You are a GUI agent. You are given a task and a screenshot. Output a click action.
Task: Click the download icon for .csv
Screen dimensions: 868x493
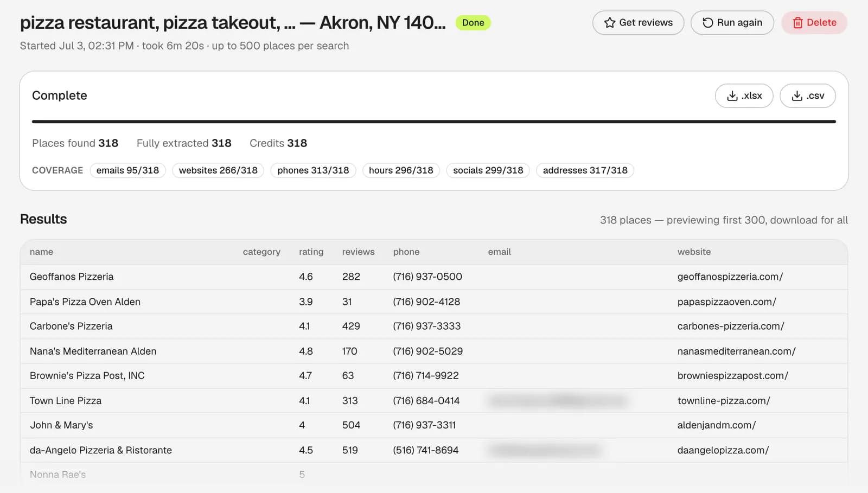(x=797, y=96)
